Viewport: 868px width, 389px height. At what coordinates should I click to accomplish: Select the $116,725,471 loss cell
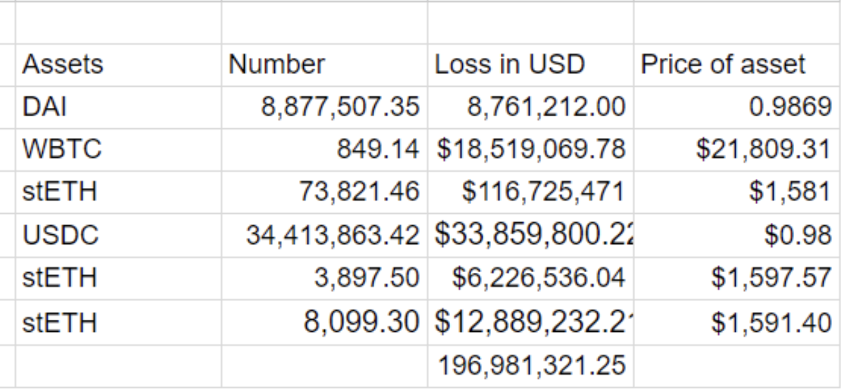pos(530,193)
